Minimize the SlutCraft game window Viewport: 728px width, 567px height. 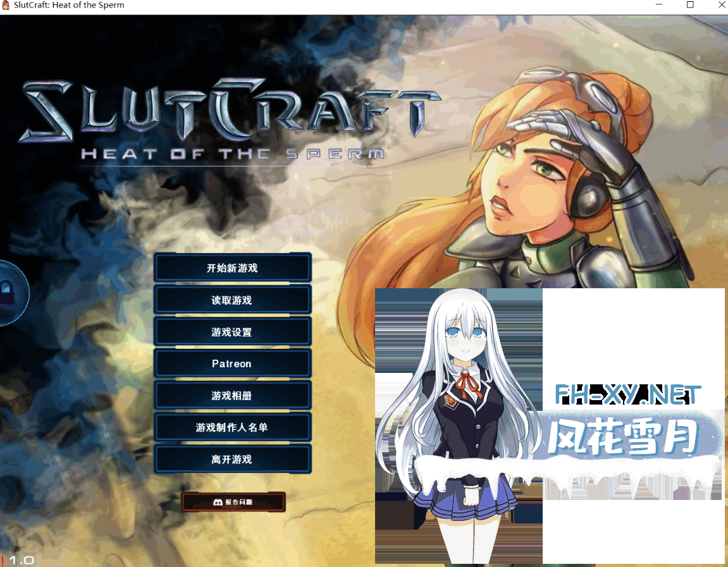659,4
